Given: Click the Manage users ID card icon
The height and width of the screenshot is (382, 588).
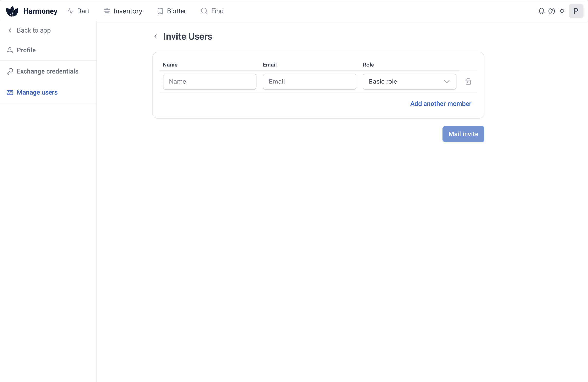Looking at the screenshot, I should pos(10,92).
